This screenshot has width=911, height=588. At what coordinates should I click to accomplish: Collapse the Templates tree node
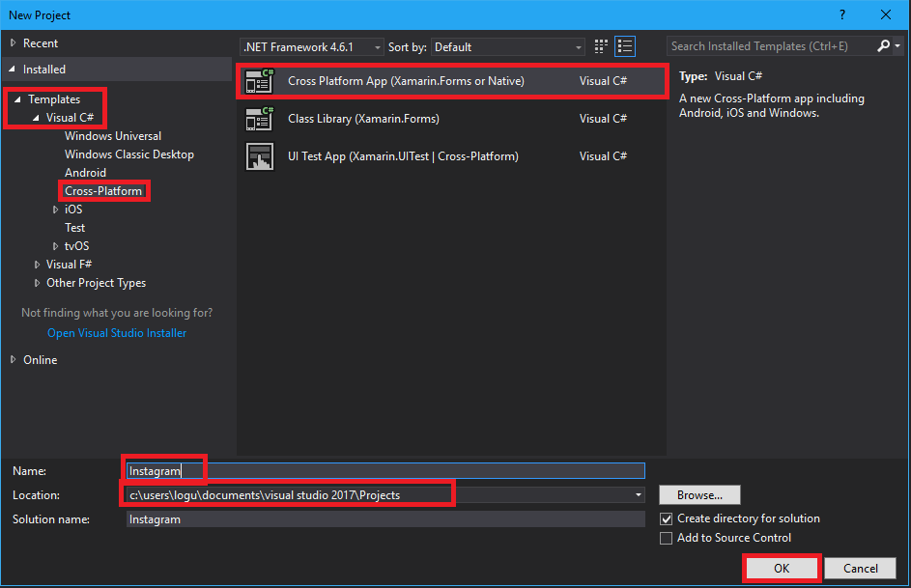click(x=17, y=99)
